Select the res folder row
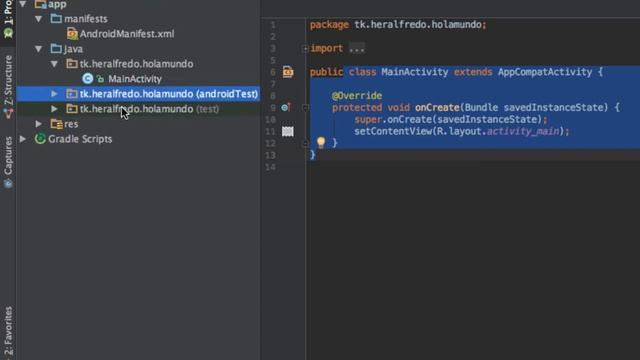Image resolution: width=640 pixels, height=360 pixels. pos(138,124)
